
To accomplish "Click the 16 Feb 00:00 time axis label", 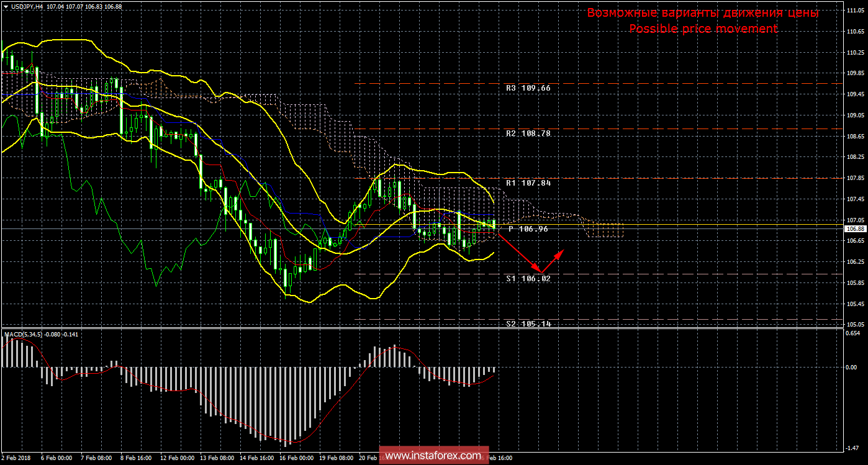I will point(296,458).
